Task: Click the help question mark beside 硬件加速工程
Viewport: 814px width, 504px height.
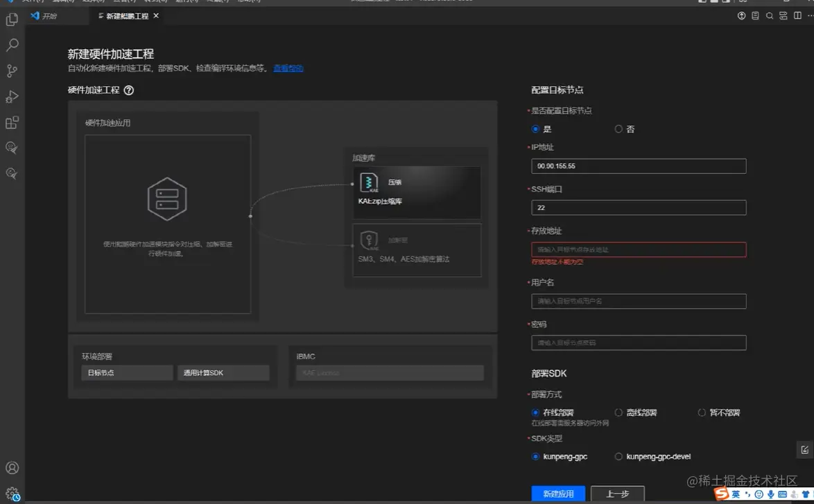Action: coord(129,90)
